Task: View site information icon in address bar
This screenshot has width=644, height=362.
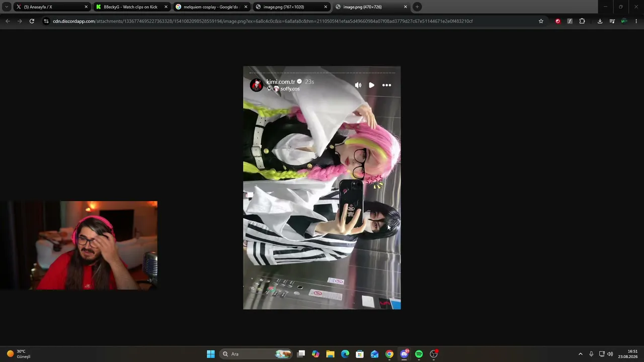Action: [x=46, y=21]
